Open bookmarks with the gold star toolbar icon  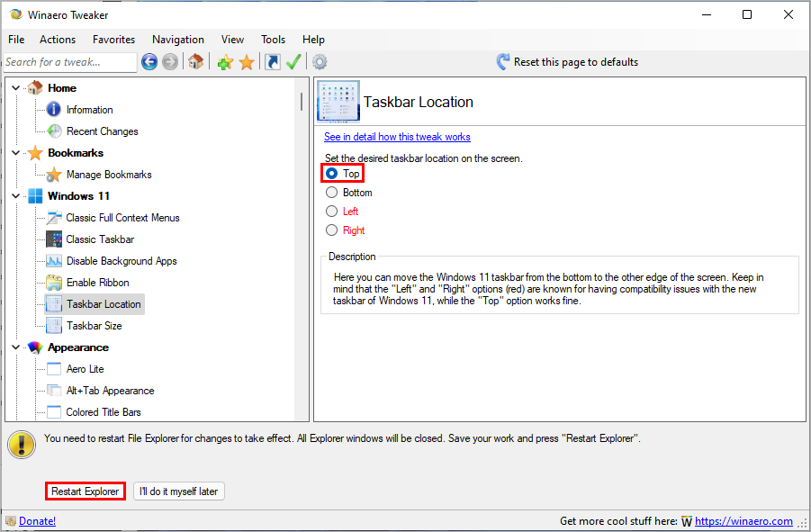click(x=247, y=62)
